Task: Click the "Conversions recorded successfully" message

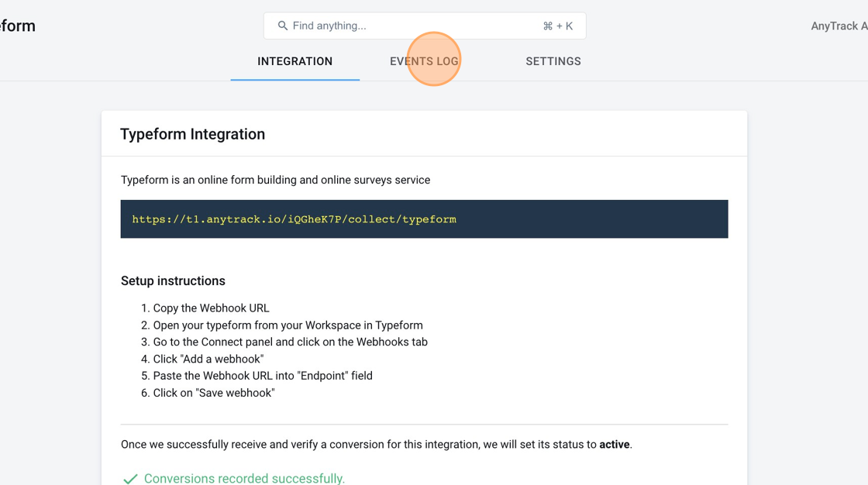Action: [244, 478]
